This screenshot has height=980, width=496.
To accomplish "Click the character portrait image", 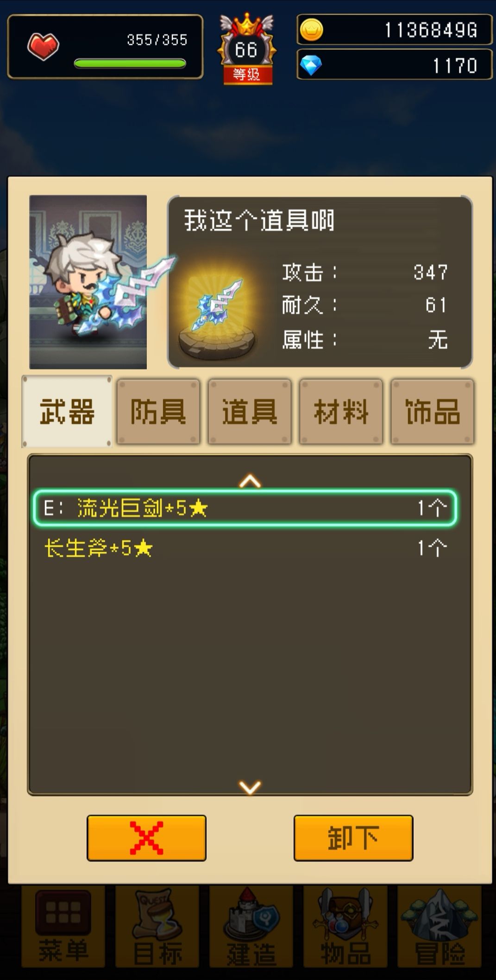I will click(88, 282).
